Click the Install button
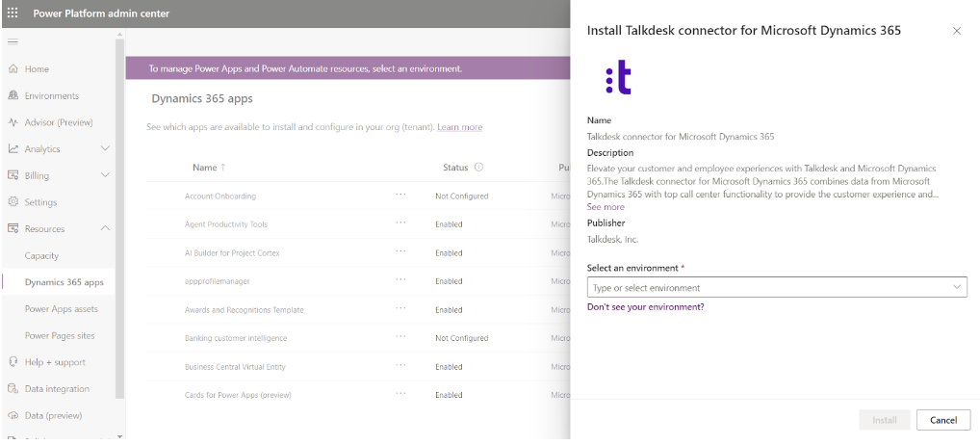The height and width of the screenshot is (445, 980). click(885, 420)
